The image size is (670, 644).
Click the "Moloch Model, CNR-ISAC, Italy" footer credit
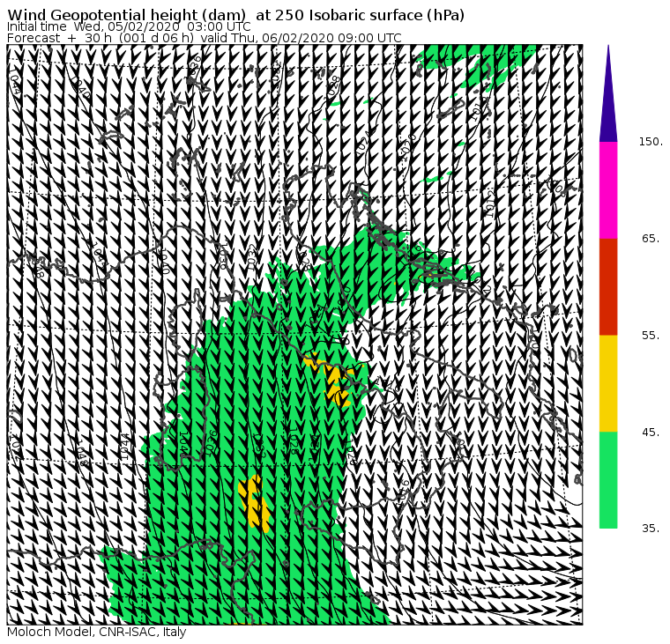pyautogui.click(x=97, y=632)
